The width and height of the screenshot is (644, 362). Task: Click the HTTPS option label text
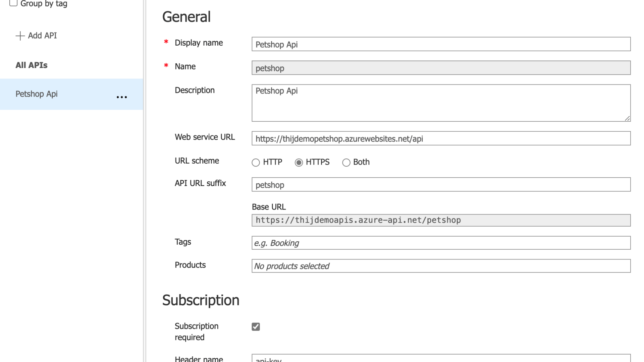[x=318, y=162]
